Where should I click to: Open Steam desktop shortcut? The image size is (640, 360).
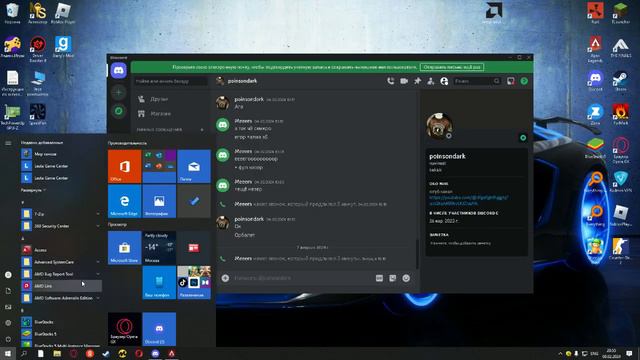[621, 81]
